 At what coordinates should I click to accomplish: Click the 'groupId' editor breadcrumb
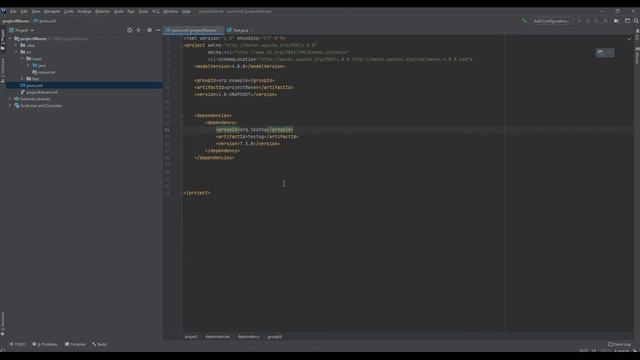[274, 337]
